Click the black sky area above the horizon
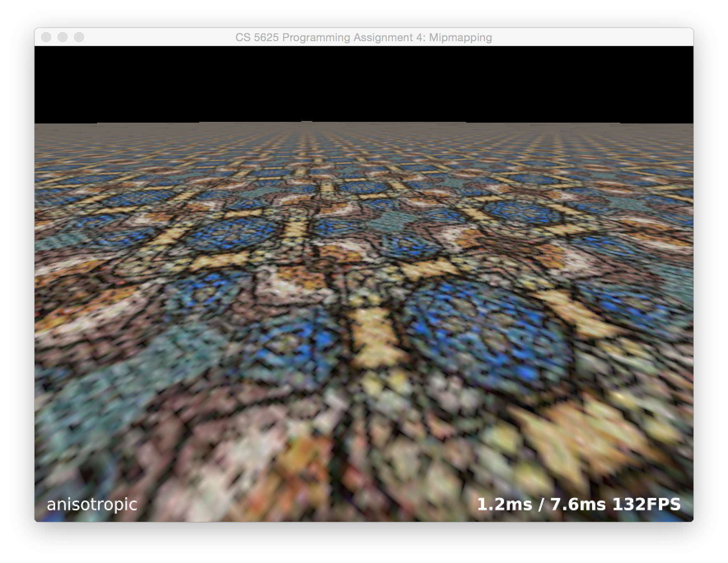 [x=364, y=82]
